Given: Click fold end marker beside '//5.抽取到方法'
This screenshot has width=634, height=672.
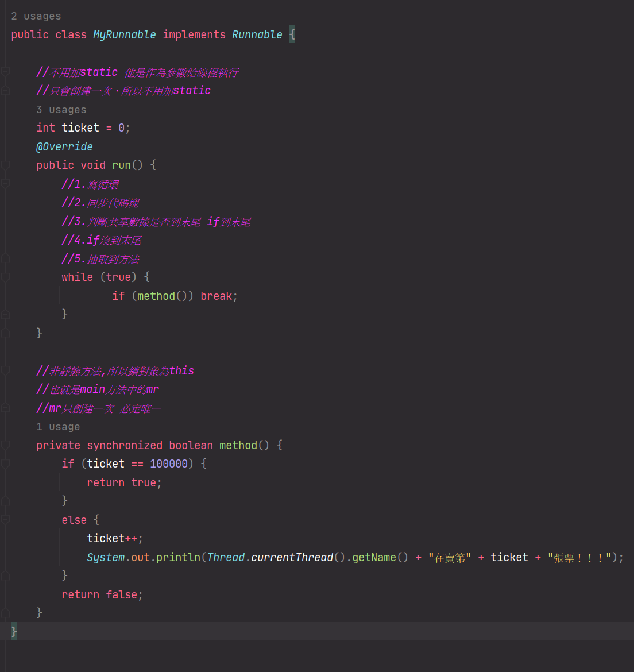Looking at the screenshot, I should coord(5,258).
